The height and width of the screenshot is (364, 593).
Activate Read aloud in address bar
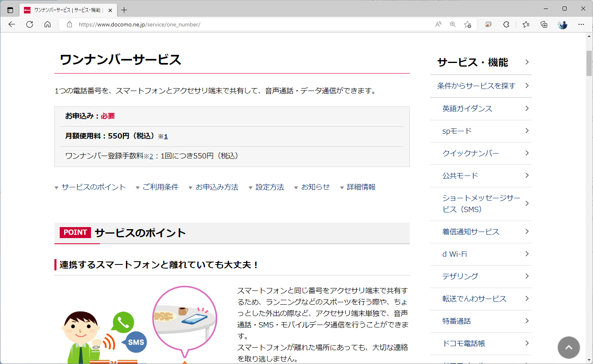(x=438, y=24)
